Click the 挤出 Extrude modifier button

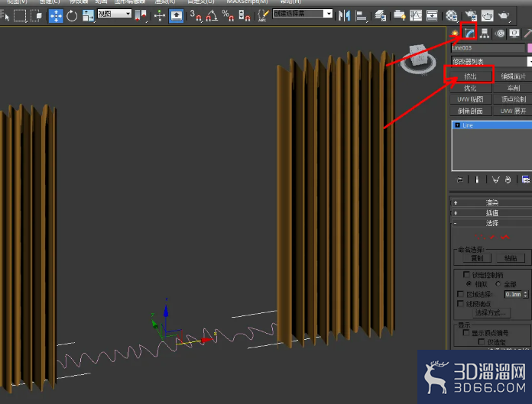pos(470,76)
